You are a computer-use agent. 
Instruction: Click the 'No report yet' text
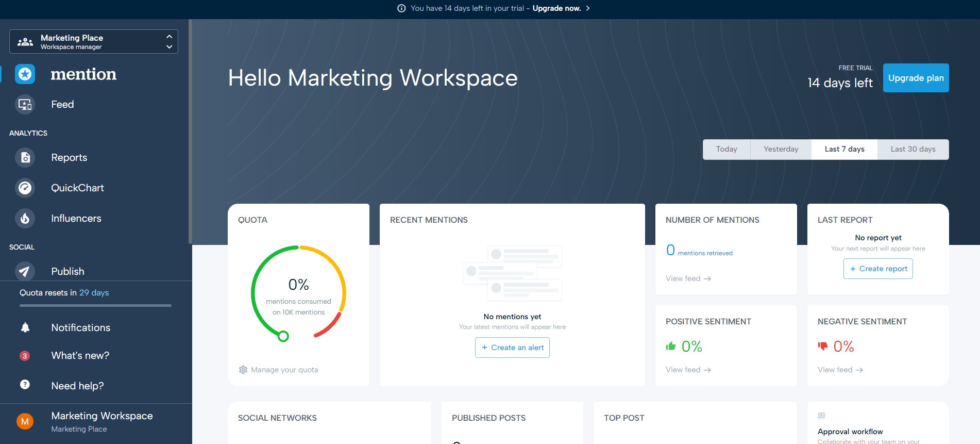click(878, 238)
